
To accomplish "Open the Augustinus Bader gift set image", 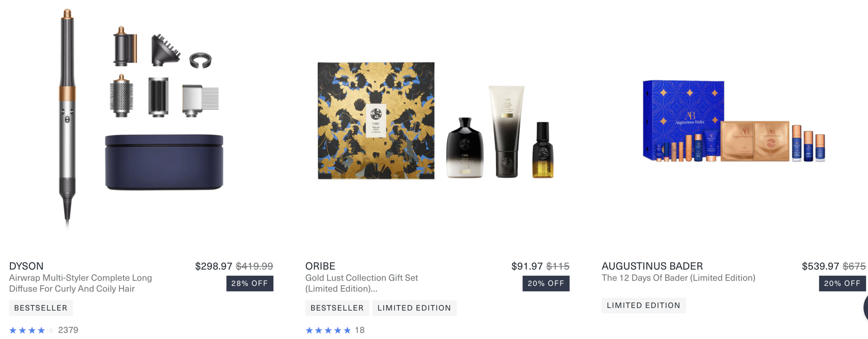I will point(734,121).
